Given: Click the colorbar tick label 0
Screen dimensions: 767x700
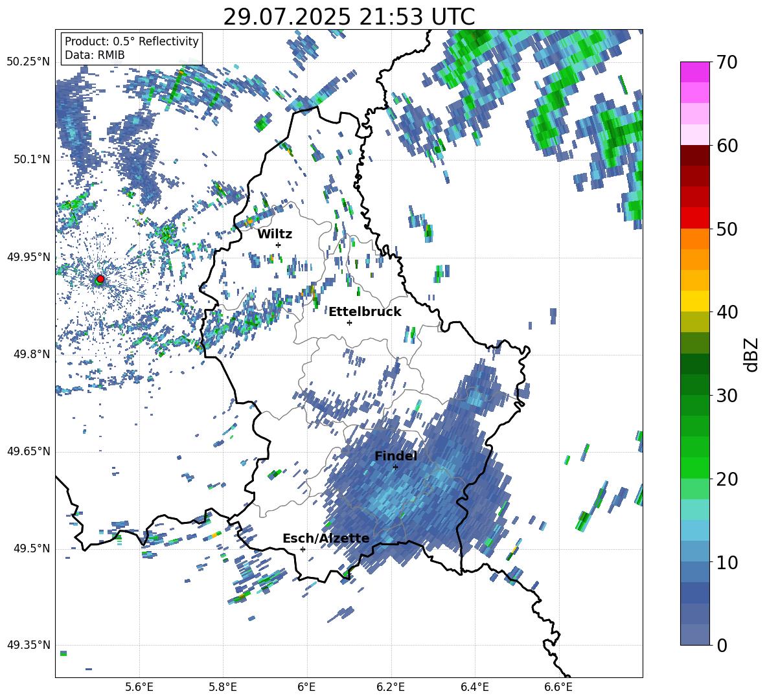Looking at the screenshot, I should tap(722, 645).
